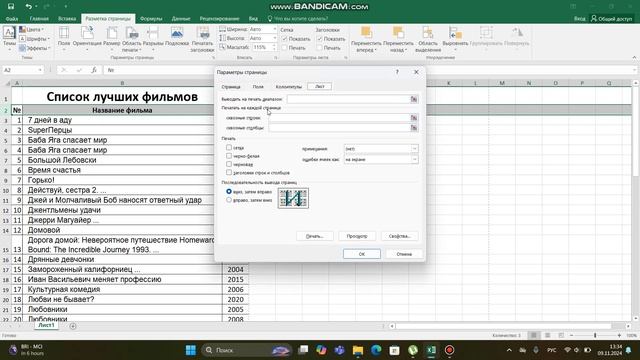The image size is (640, 360).
Task: Click the Печать... button in dialog
Action: (x=315, y=236)
